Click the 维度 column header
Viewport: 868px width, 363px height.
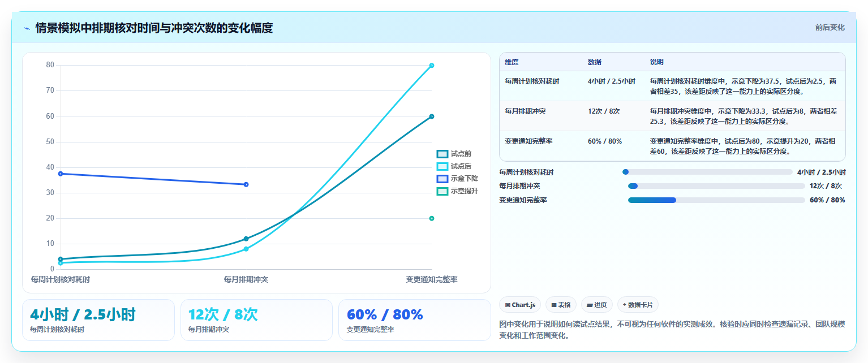click(512, 62)
